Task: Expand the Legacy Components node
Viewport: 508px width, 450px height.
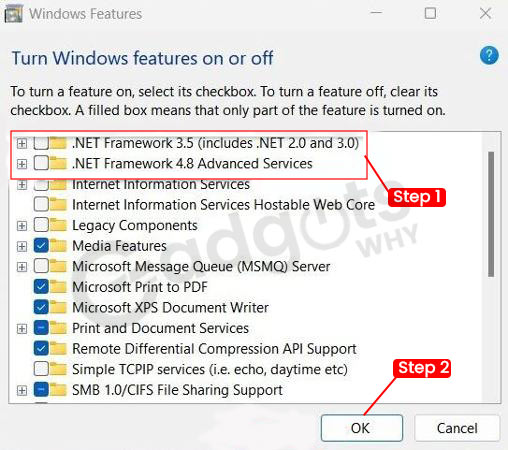Action: point(22,226)
